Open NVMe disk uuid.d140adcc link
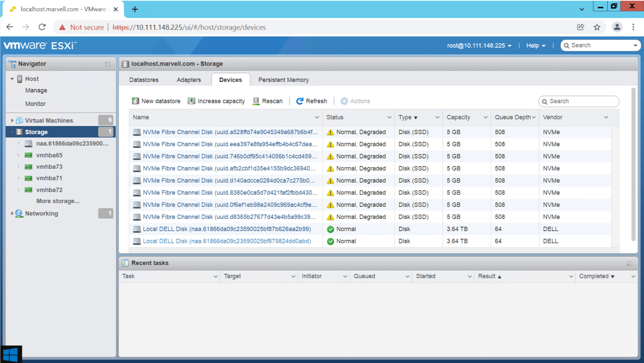 coord(229,181)
